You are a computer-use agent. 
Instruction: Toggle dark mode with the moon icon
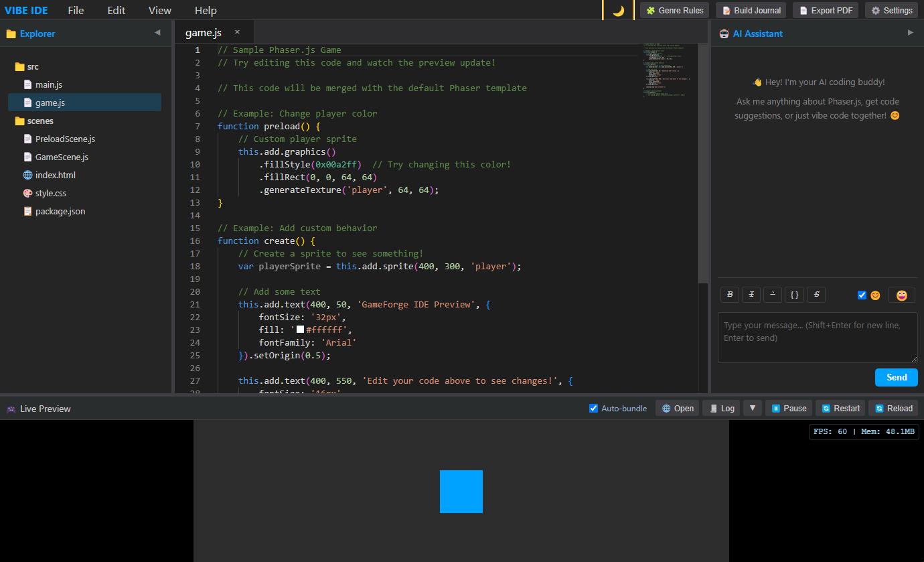point(618,11)
